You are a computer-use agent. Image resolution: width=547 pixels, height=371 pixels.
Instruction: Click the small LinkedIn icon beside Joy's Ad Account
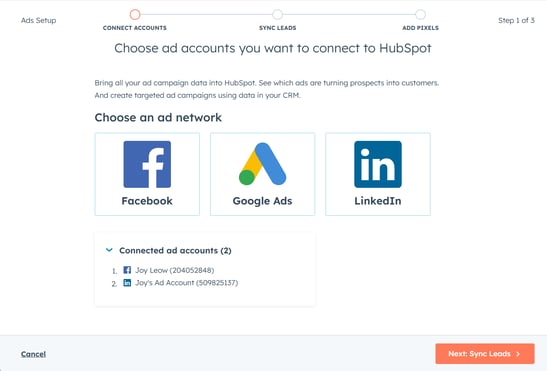click(127, 282)
